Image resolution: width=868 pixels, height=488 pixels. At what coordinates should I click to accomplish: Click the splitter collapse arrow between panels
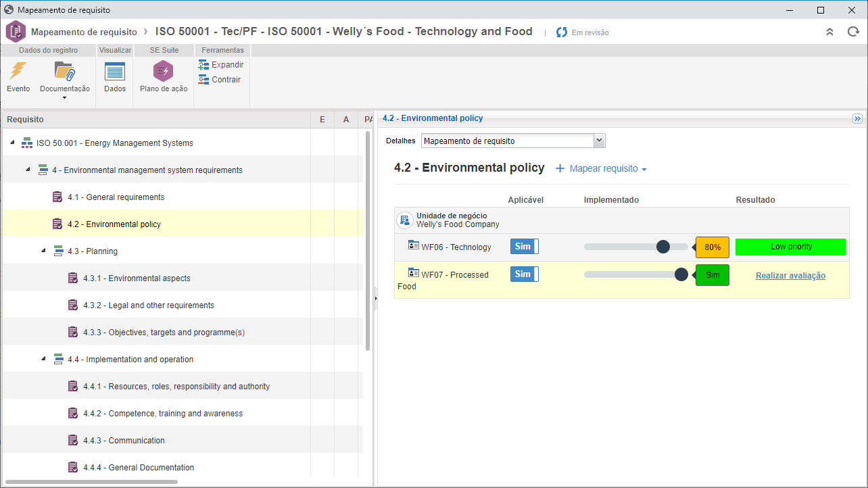[375, 297]
